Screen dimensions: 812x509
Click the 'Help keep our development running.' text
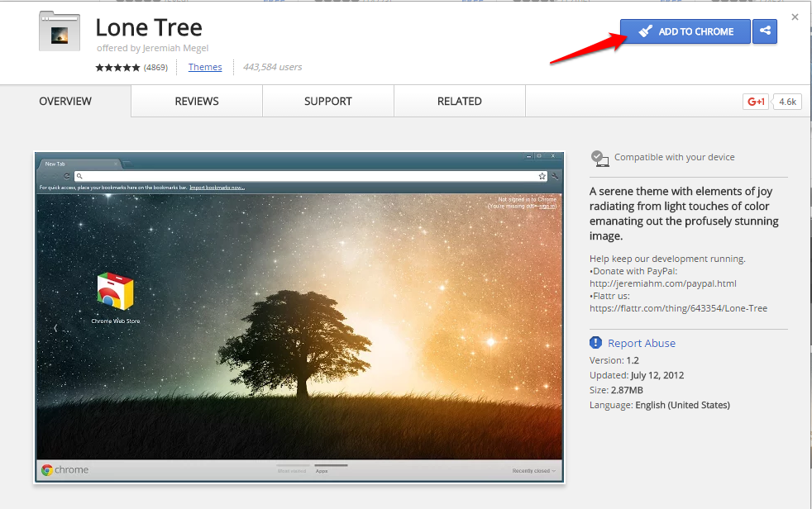point(667,259)
